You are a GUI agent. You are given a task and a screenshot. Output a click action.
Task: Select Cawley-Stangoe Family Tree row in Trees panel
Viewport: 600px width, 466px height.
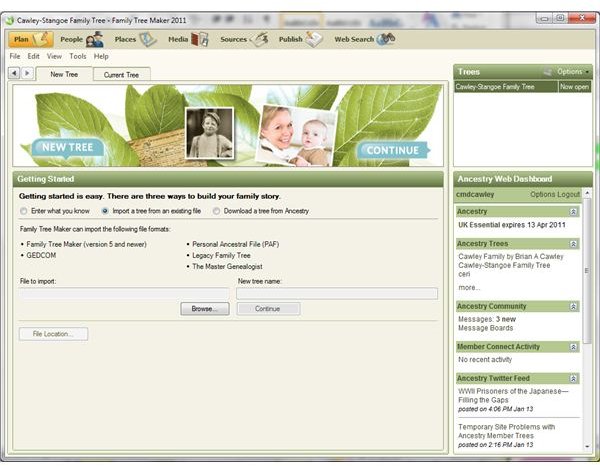522,87
